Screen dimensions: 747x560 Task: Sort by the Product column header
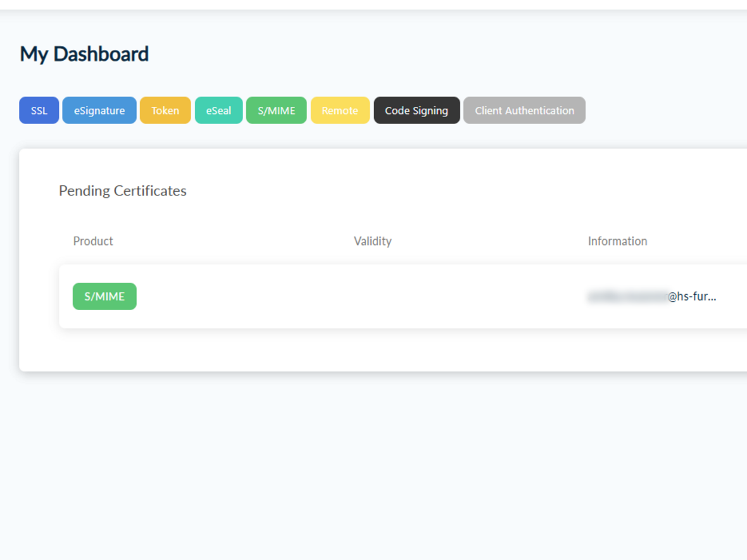pyautogui.click(x=93, y=241)
